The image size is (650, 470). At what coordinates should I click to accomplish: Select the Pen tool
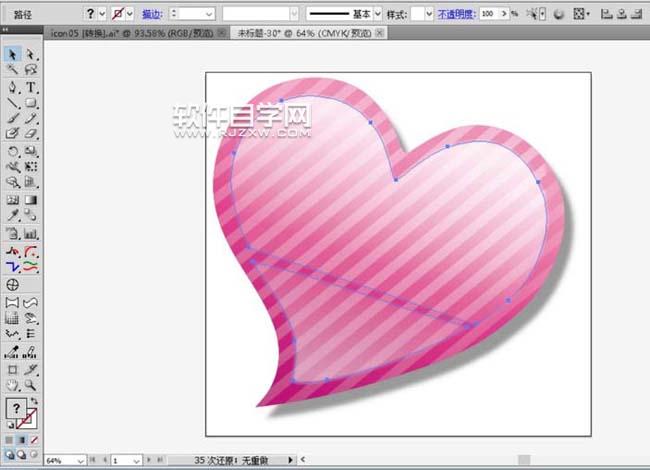click(13, 87)
